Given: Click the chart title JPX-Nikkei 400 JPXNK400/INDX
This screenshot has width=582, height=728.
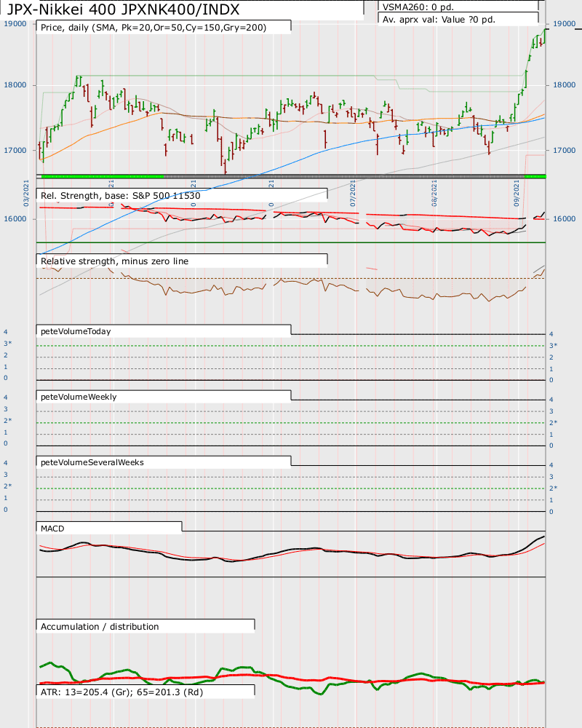Looking at the screenshot, I should (x=123, y=9).
